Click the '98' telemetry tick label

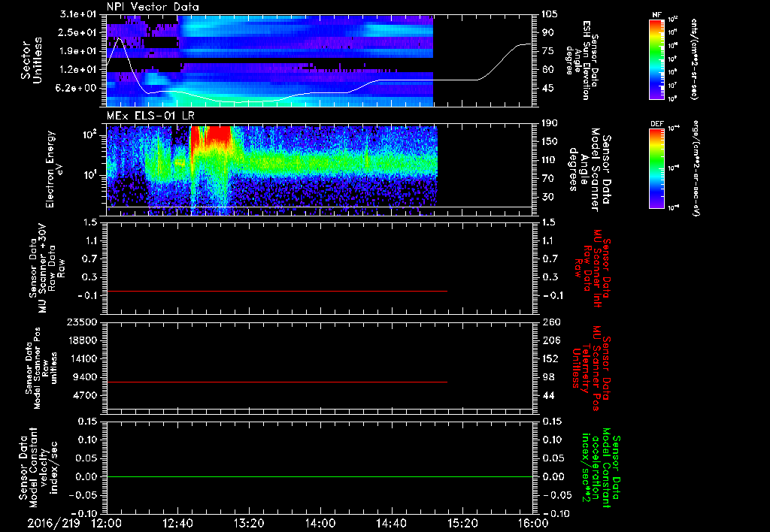point(548,377)
